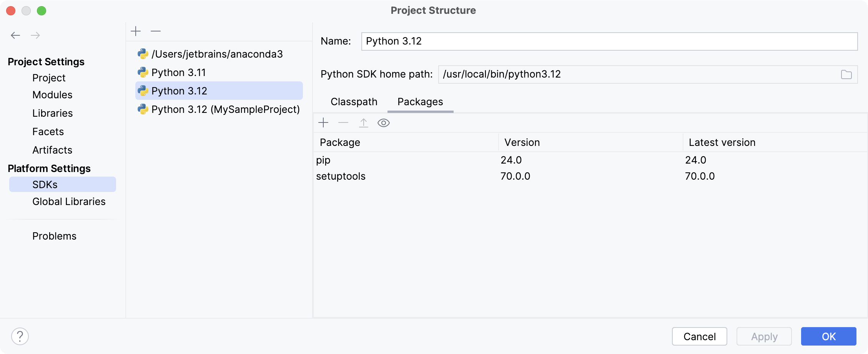Open Global Libraries settings
Screen dimensions: 868x354
[x=69, y=201]
